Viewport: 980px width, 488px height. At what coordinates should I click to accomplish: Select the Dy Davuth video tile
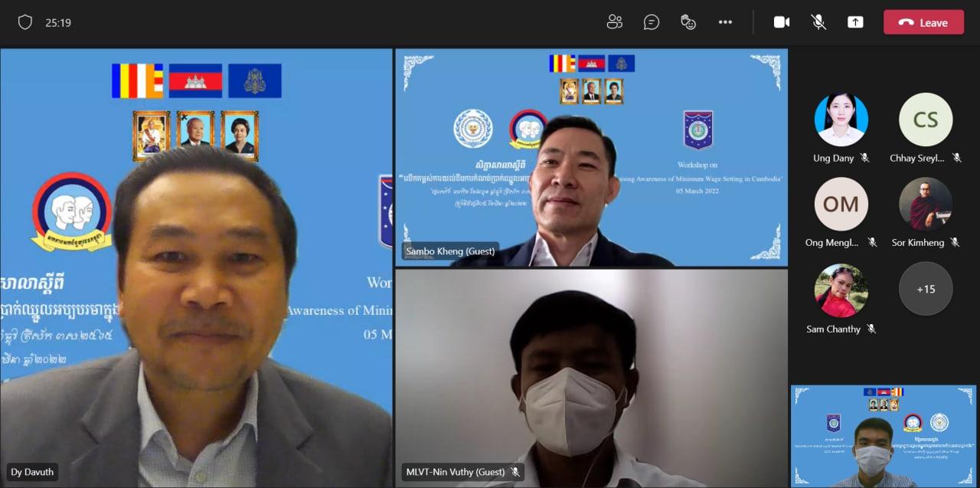[196, 268]
